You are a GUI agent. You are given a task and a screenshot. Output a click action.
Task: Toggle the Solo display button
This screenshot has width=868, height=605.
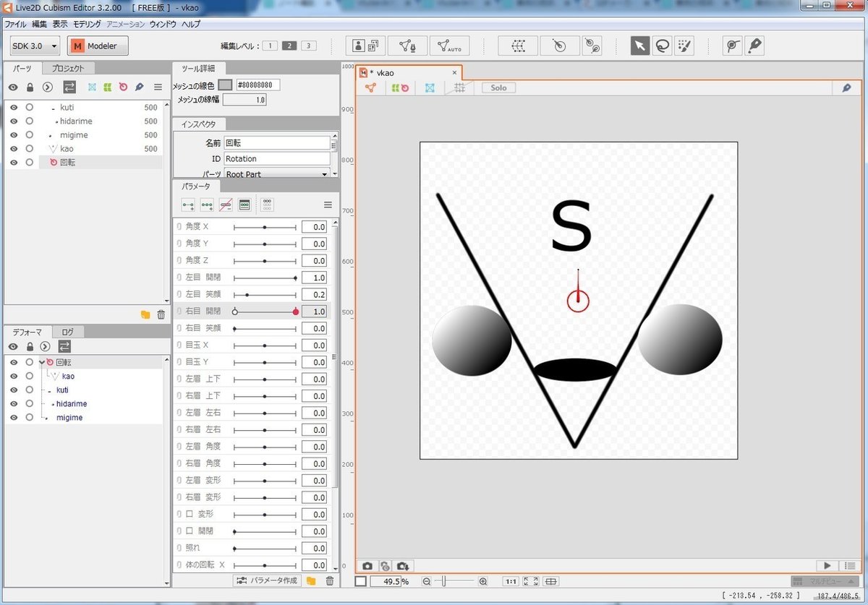pos(498,87)
